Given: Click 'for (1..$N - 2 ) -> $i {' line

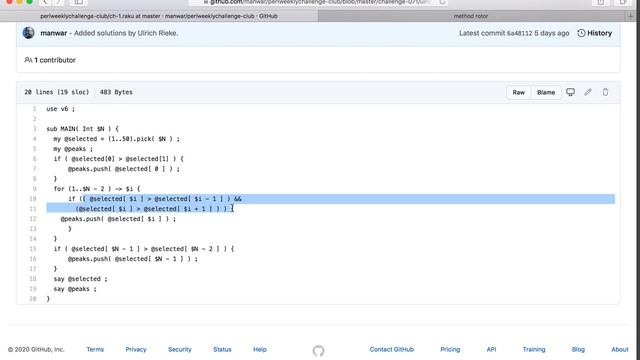Looking at the screenshot, I should click(97, 189).
